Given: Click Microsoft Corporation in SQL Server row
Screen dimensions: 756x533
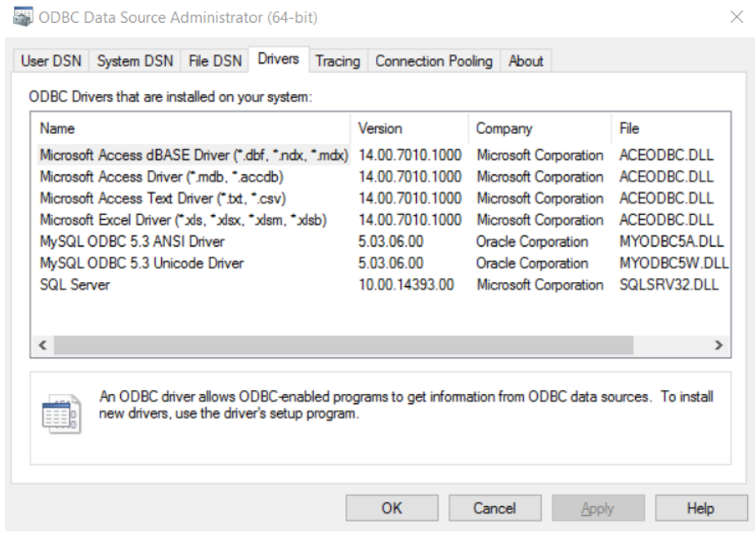Looking at the screenshot, I should coord(540,284).
